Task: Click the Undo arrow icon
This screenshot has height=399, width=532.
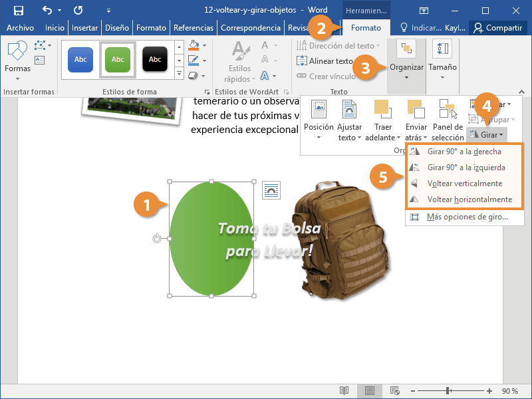Action: (x=47, y=10)
